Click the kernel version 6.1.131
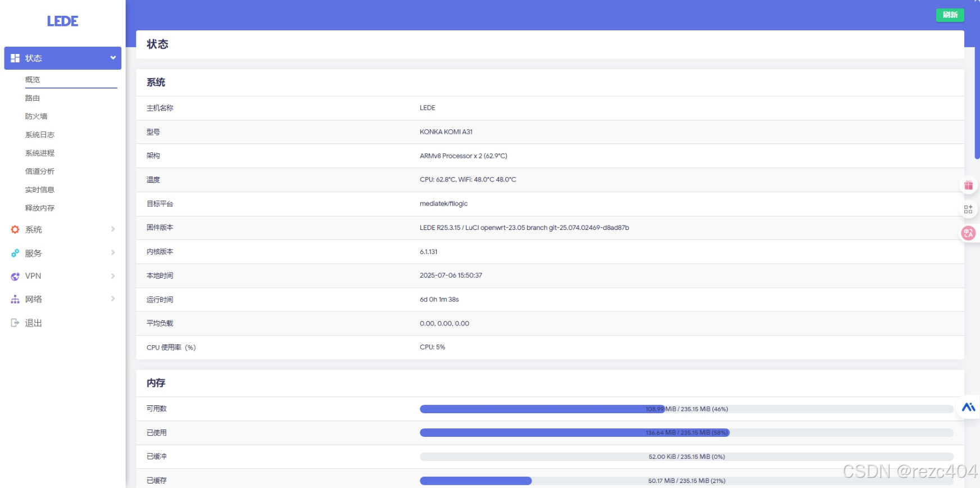Image resolution: width=980 pixels, height=488 pixels. pyautogui.click(x=428, y=252)
